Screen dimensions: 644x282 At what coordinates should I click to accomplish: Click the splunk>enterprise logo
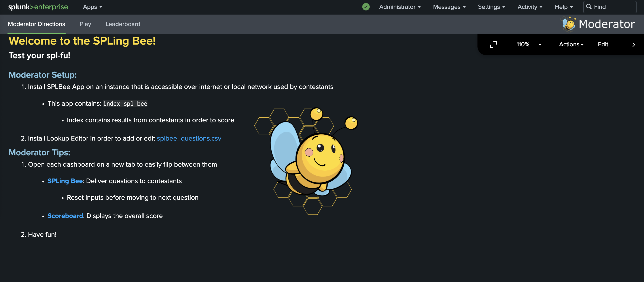tap(38, 7)
